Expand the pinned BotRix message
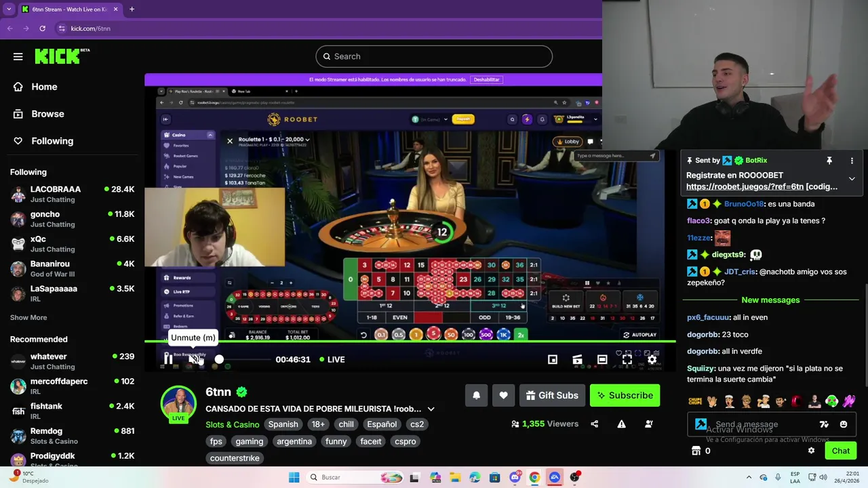The width and height of the screenshot is (868, 488). (852, 179)
